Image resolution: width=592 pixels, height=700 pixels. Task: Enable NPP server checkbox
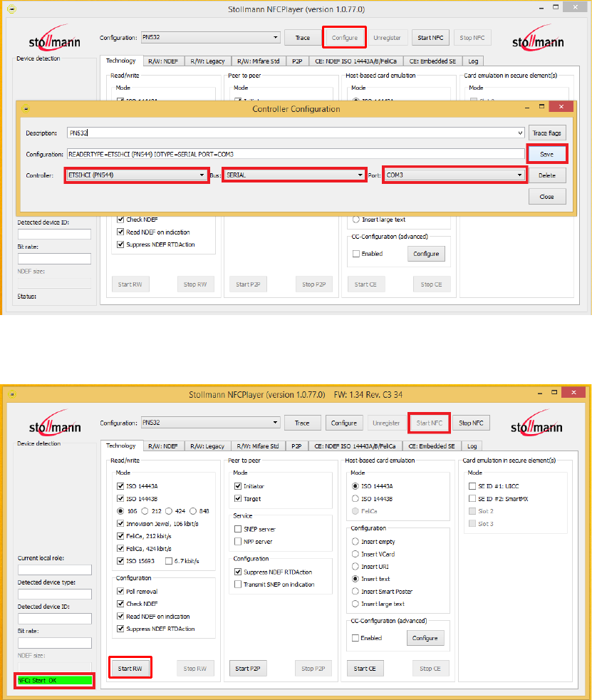[x=238, y=542]
